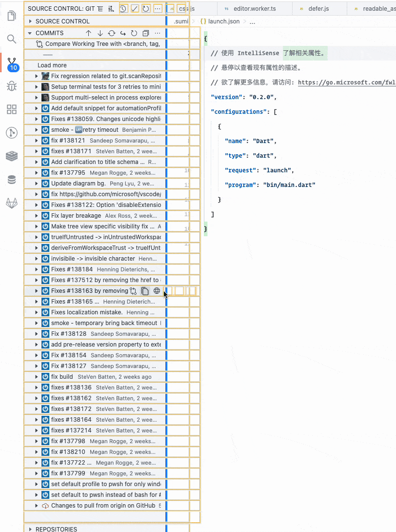Open the Search view in activity bar
Image resolution: width=396 pixels, height=532 pixels.
pyautogui.click(x=12, y=39)
